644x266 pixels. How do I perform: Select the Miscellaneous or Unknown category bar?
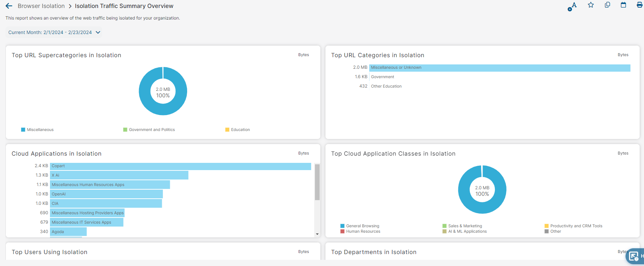pos(500,68)
